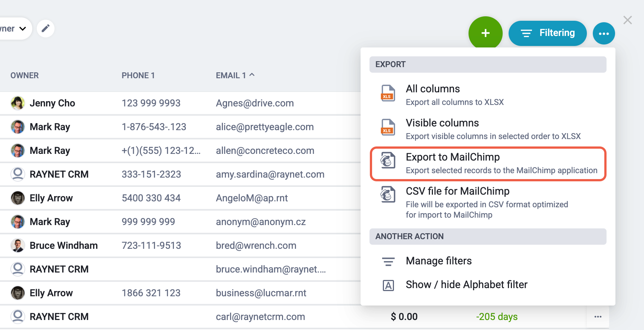
Task: Click phone number 723-111-9513
Action: (x=151, y=245)
